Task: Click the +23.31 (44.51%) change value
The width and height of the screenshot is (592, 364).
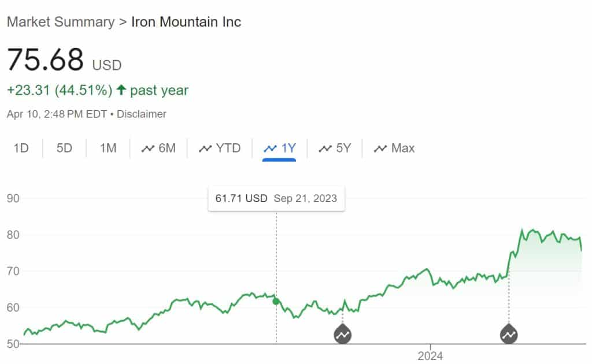Action: (60, 90)
